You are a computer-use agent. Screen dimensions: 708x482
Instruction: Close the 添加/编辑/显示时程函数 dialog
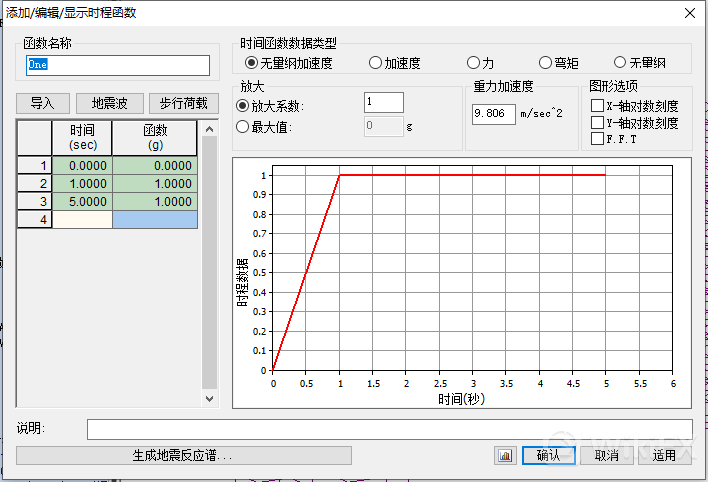(689, 13)
